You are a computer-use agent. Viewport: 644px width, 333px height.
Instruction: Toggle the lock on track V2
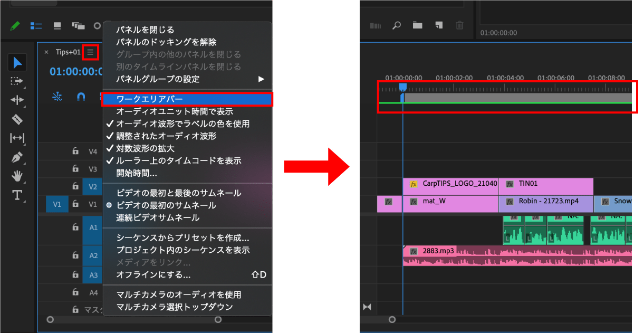pyautogui.click(x=75, y=186)
